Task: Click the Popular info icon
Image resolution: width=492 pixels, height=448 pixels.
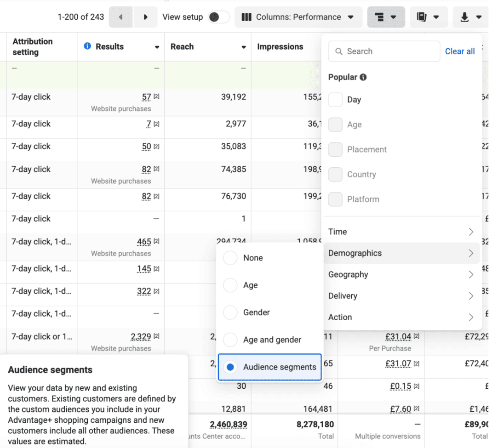Action: point(363,77)
